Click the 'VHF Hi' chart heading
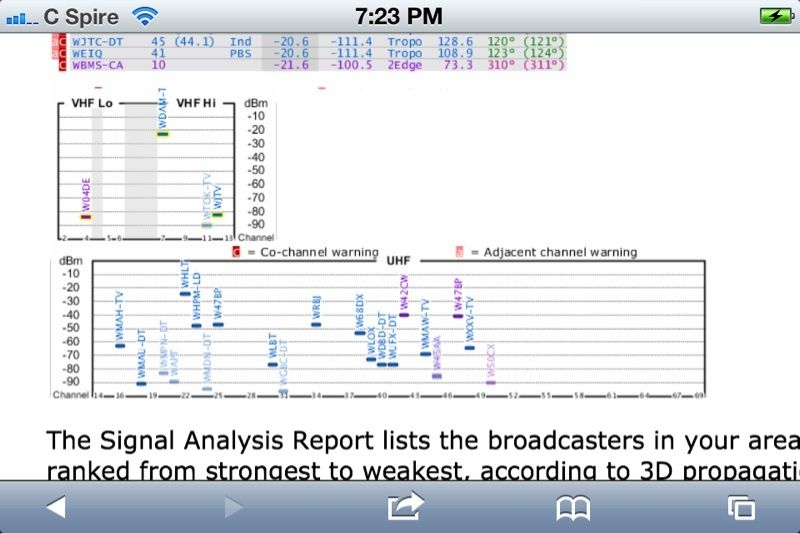800x534 pixels. point(196,103)
